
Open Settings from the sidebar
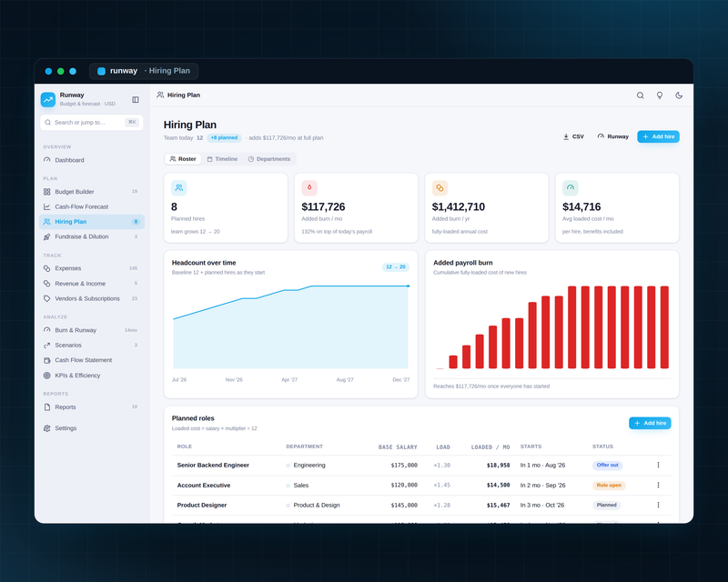point(92,428)
